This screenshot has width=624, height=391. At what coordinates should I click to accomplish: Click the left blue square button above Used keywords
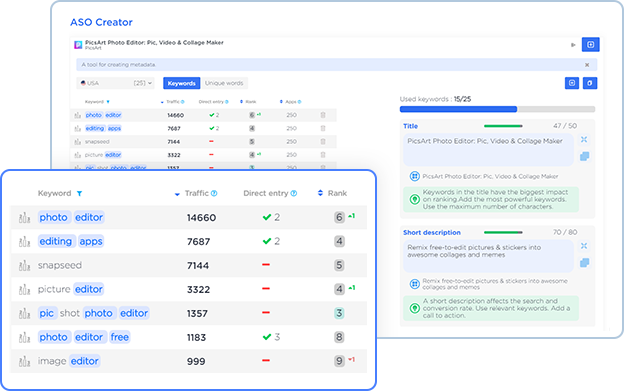tap(572, 83)
